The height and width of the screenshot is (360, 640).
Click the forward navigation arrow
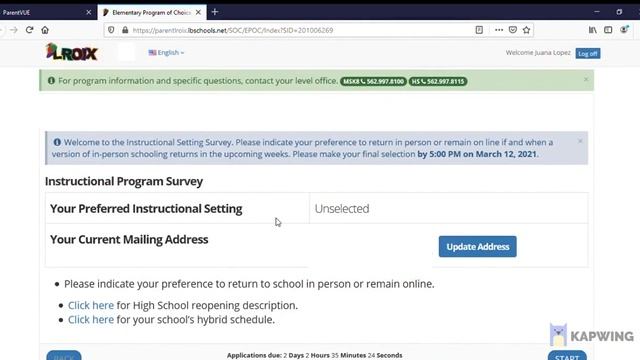pyautogui.click(x=14, y=30)
